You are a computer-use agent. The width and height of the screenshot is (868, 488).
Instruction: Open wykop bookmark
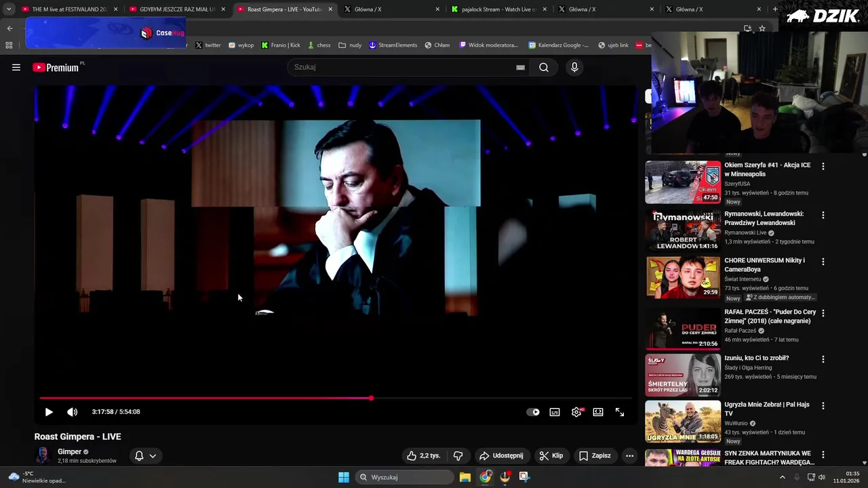click(x=241, y=45)
